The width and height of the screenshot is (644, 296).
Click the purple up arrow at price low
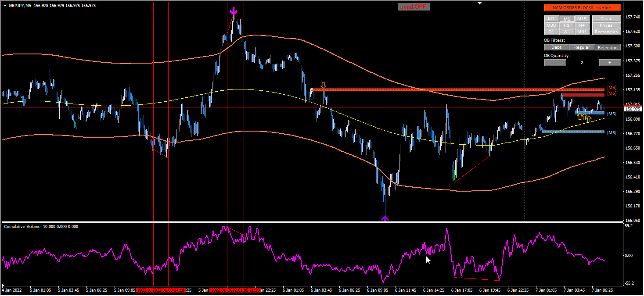385,218
